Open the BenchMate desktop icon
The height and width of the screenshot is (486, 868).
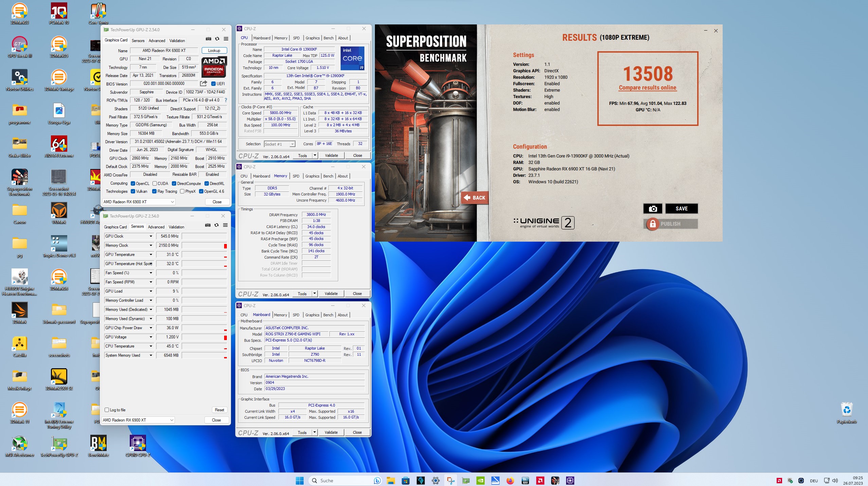(98, 446)
